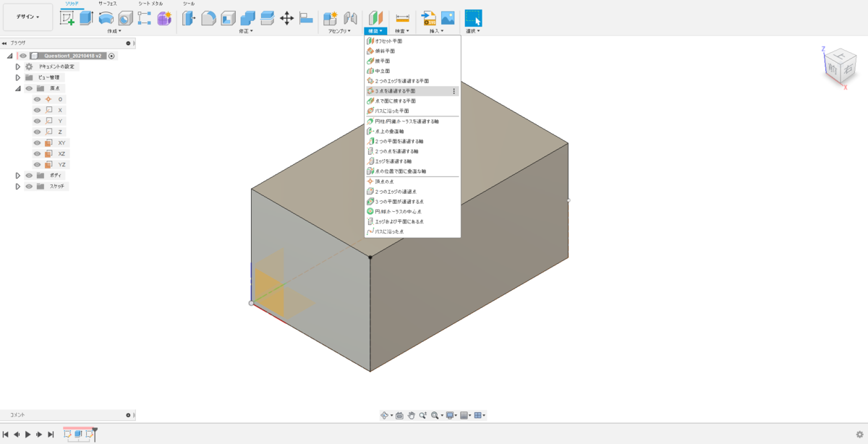Switch to the ツール tab

(x=189, y=4)
